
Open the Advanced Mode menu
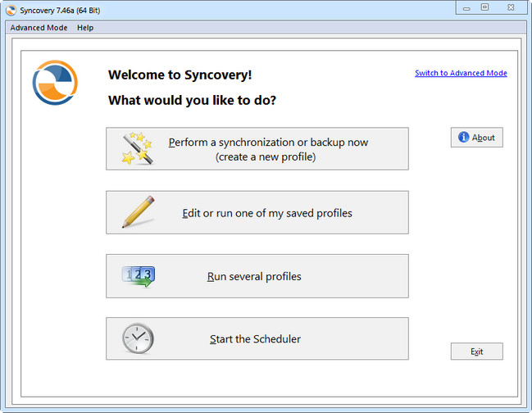point(39,28)
